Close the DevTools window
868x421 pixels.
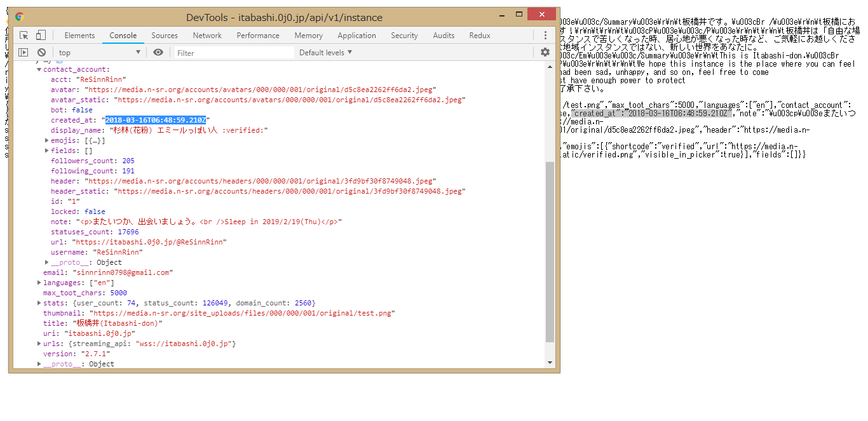542,13
